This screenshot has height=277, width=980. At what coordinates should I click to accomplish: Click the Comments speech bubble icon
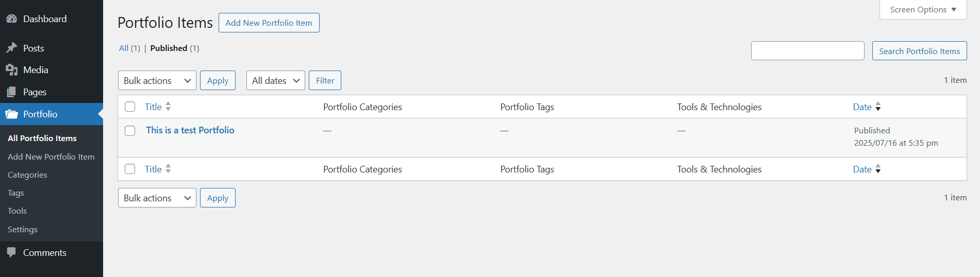(11, 252)
